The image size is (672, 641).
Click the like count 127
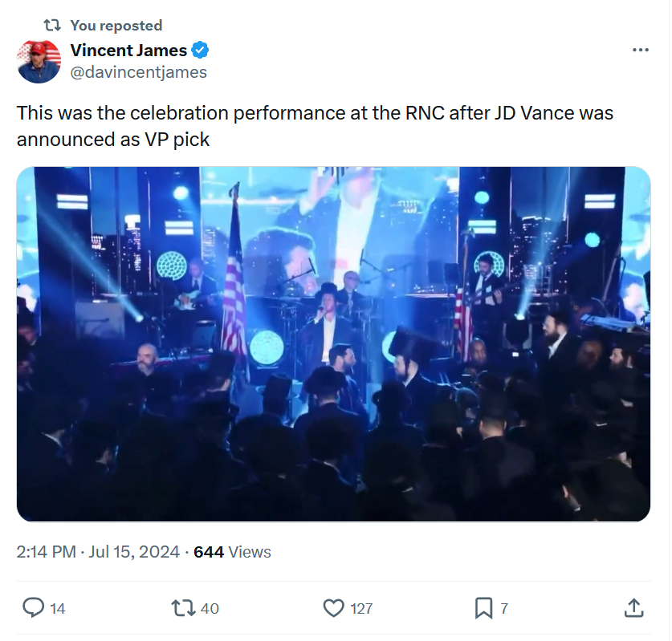point(361,608)
